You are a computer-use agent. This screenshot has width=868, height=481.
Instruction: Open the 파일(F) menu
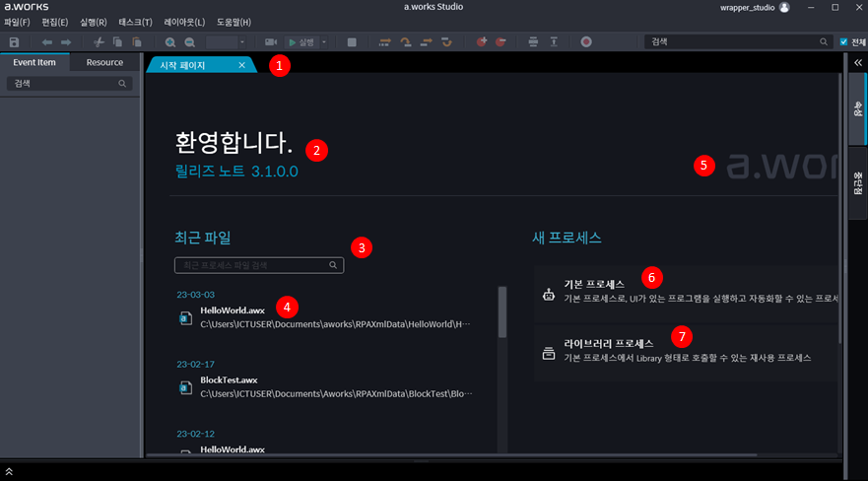point(17,22)
